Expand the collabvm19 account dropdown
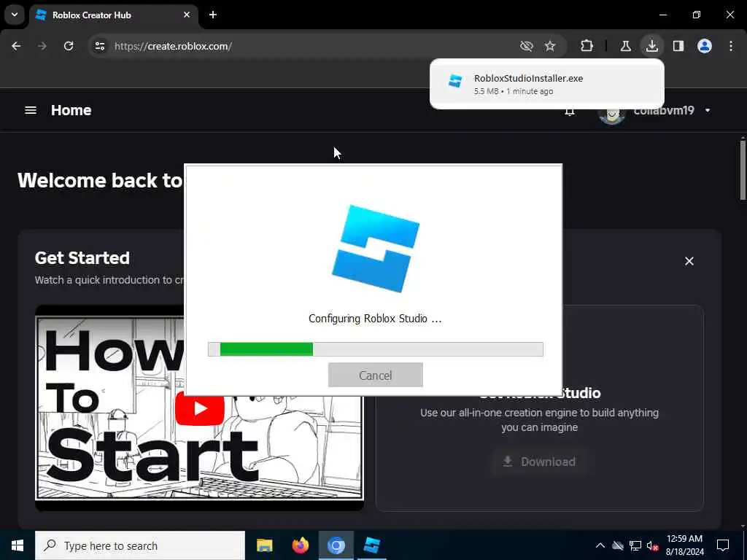Viewport: 747px width, 560px height. click(708, 111)
